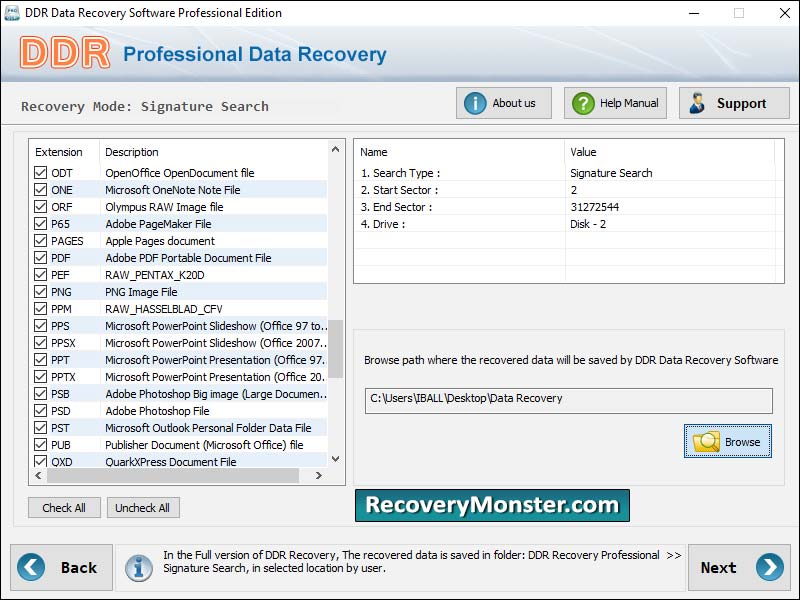Image resolution: width=800 pixels, height=600 pixels.
Task: Open the Help Manual via its question-mark icon
Action: [x=585, y=102]
